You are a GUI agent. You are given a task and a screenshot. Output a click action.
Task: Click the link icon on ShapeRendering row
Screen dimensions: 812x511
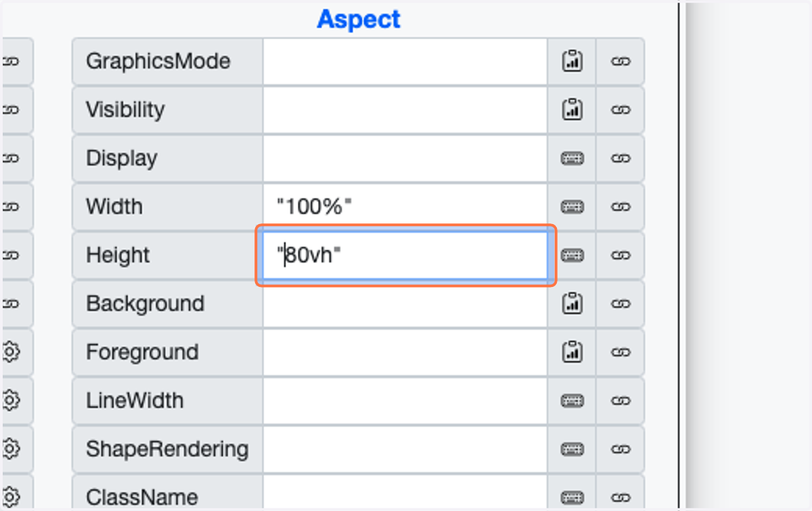coord(621,449)
